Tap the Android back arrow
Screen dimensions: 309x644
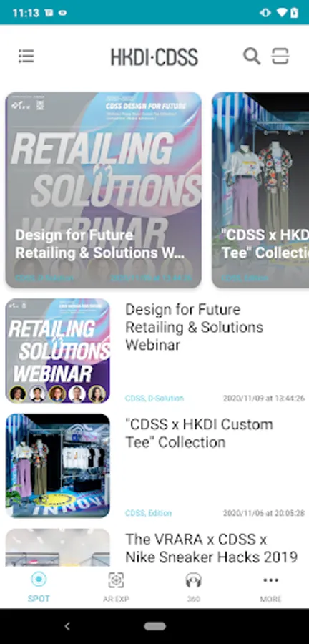pyautogui.click(x=67, y=626)
